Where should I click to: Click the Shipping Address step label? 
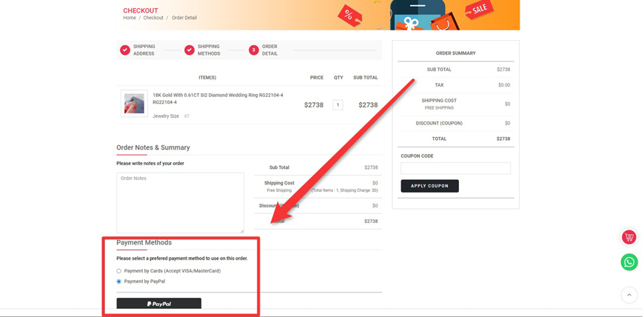(x=144, y=50)
